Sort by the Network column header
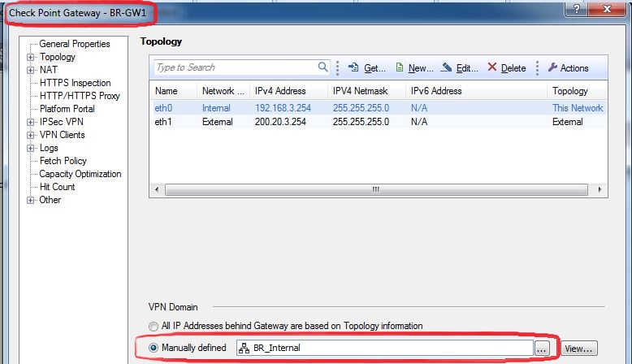The height and width of the screenshot is (364, 632). coord(223,91)
